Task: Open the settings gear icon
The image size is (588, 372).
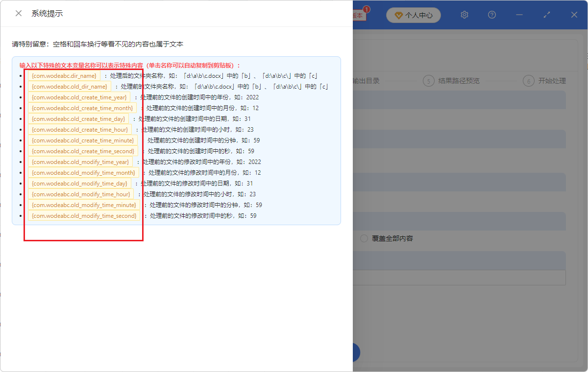Action: pos(464,15)
